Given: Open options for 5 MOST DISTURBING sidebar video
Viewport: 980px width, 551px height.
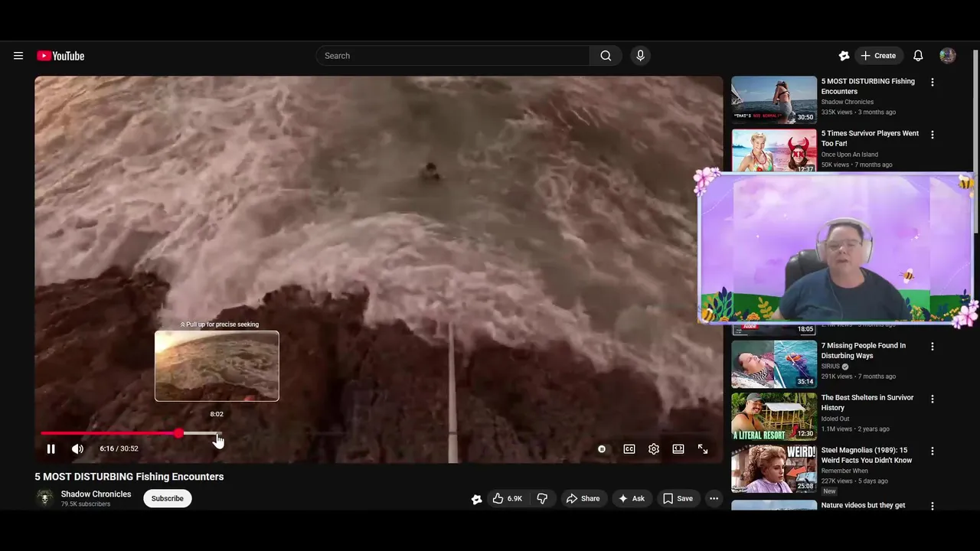Looking at the screenshot, I should 932,82.
